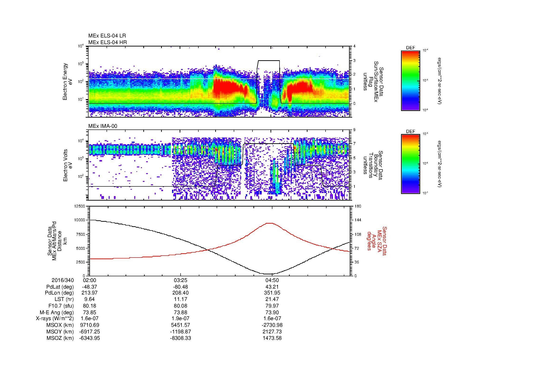Click the 'MEx IMA-00' panel title
The width and height of the screenshot is (555, 392).
103,126
